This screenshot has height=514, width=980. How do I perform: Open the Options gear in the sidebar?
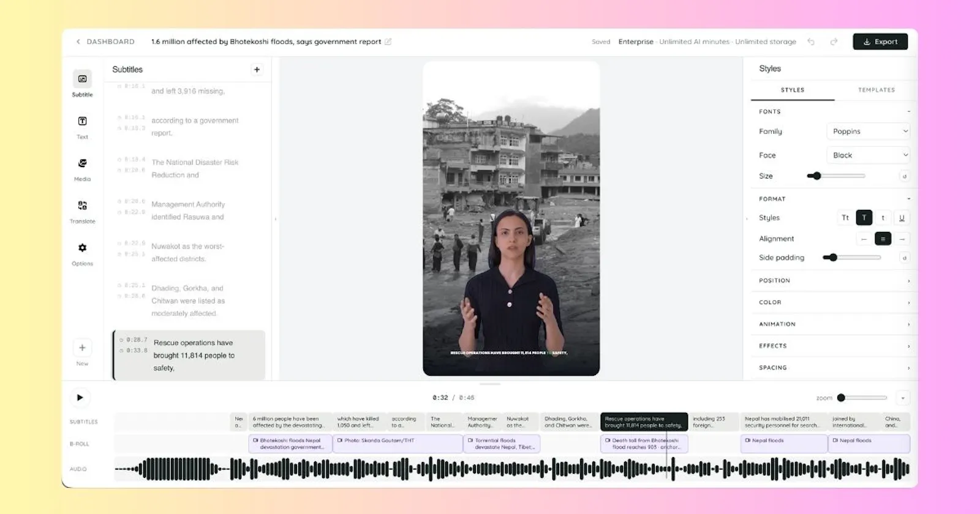click(x=82, y=253)
